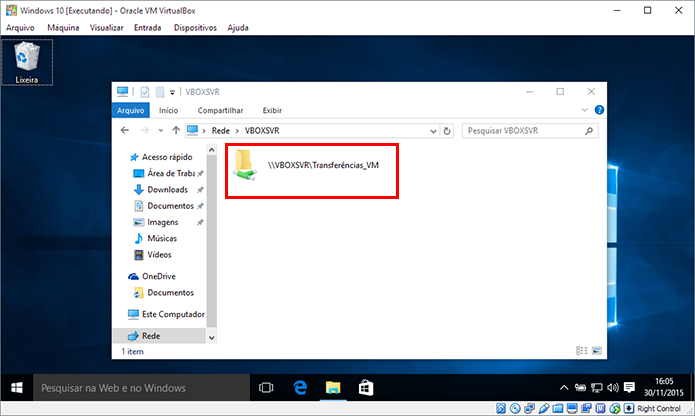Click the volume speaker tray icon

click(x=613, y=388)
